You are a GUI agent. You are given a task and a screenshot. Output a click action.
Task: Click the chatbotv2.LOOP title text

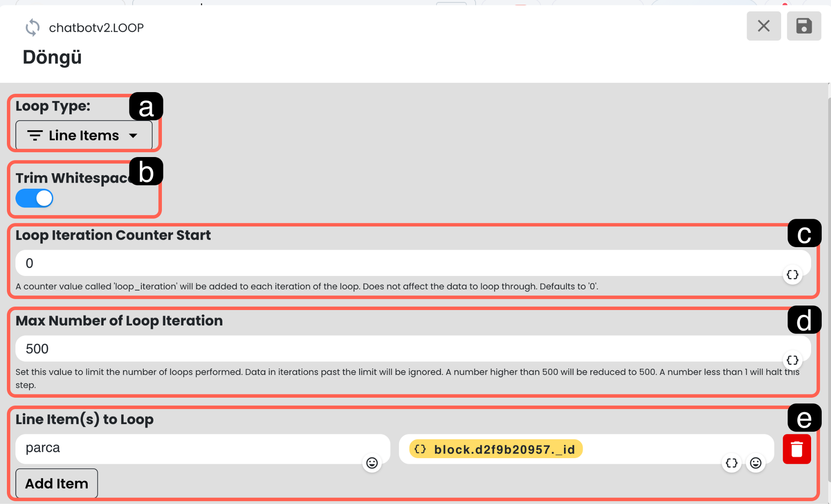coord(96,28)
